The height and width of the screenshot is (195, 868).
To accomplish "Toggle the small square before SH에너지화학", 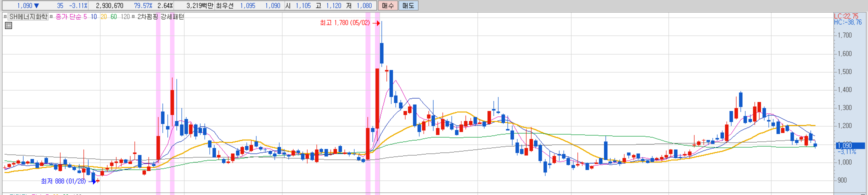I will [x=5, y=16].
